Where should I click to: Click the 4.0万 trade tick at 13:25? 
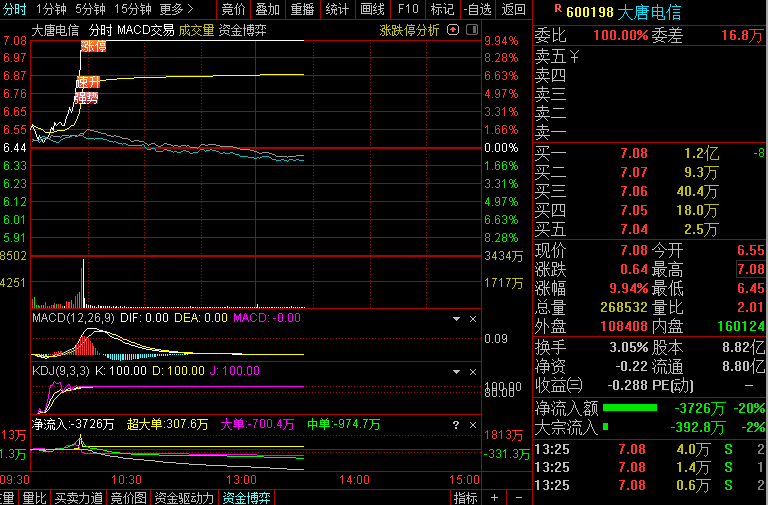click(x=693, y=449)
